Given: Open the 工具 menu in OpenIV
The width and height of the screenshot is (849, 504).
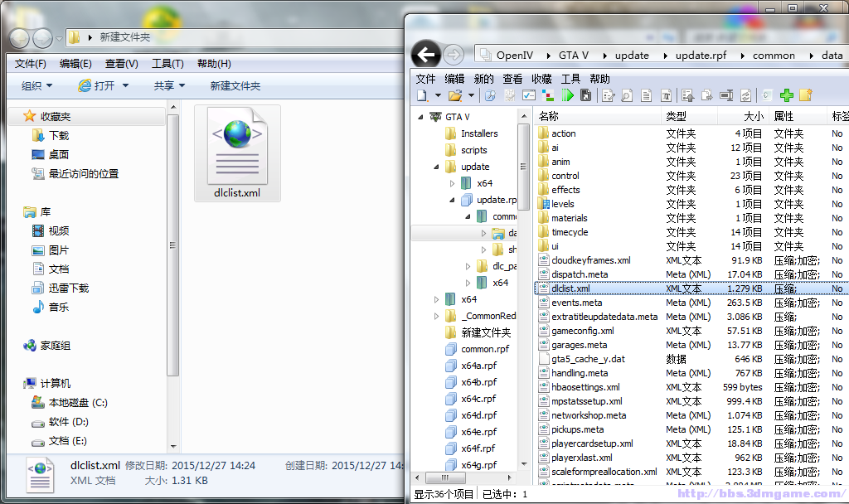Looking at the screenshot, I should pos(570,79).
